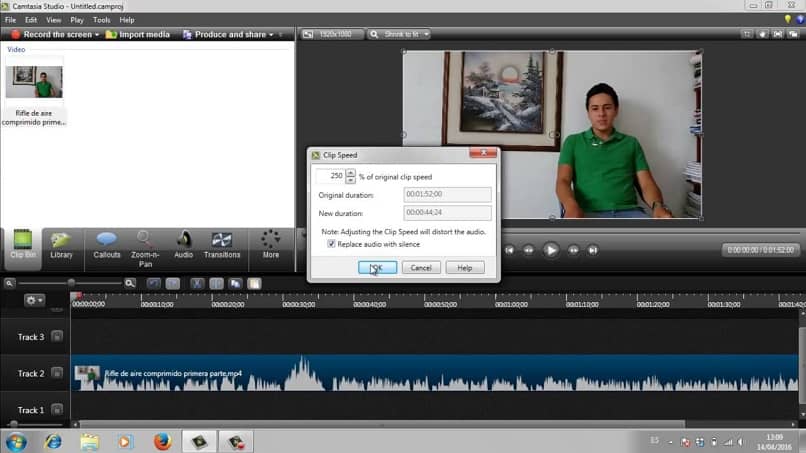Screen dimensions: 806x453
Task: Open the timeline settings gear dropdown
Action: [35, 300]
